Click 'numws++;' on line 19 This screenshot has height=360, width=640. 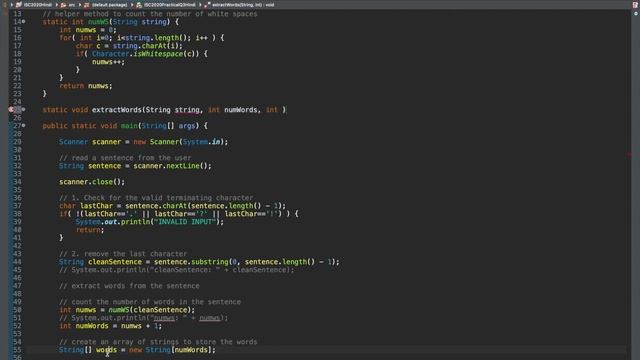point(108,62)
